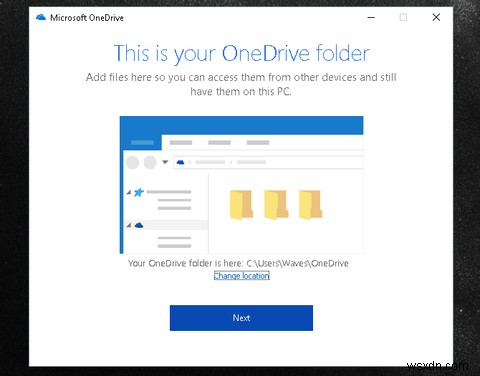Click the illustration of the OneDrive folder window

click(x=241, y=185)
